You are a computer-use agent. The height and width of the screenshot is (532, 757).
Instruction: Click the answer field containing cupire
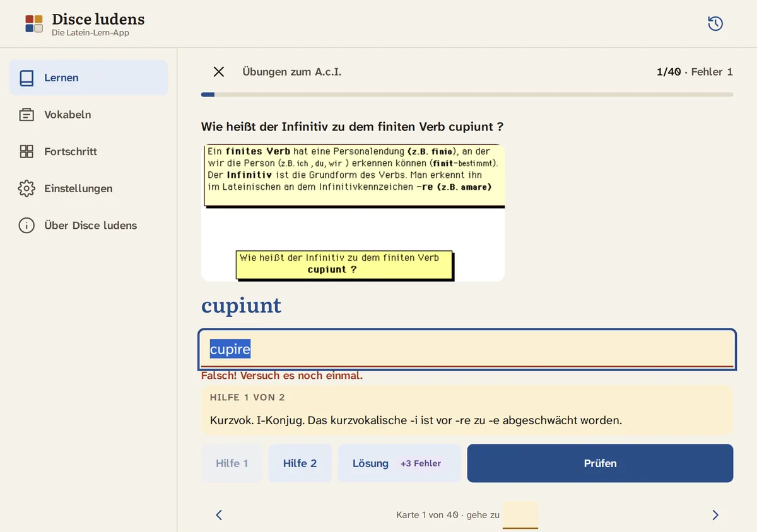[467, 349]
